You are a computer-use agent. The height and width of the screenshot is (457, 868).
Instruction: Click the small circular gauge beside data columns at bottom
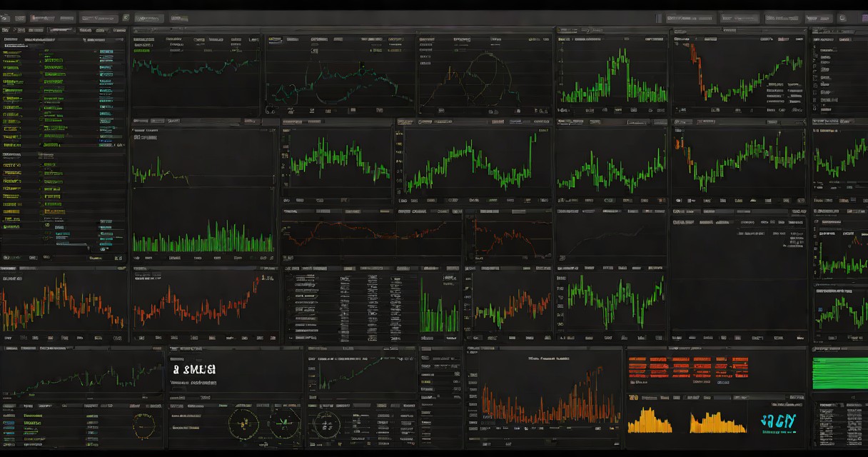click(327, 424)
